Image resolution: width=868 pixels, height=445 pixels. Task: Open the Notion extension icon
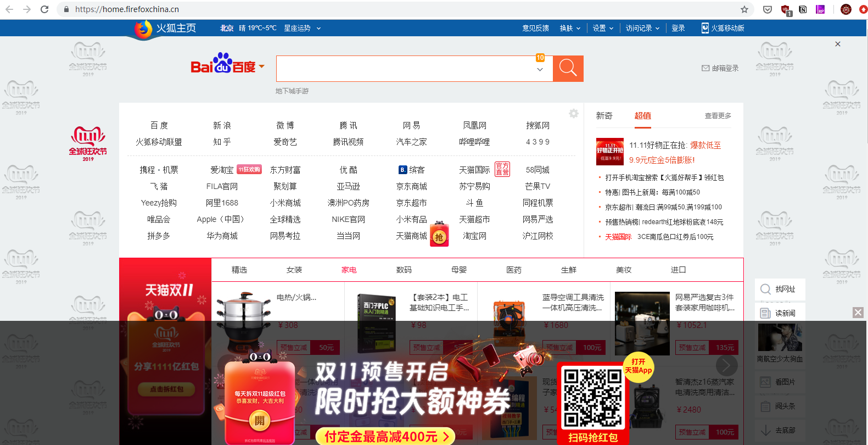803,9
